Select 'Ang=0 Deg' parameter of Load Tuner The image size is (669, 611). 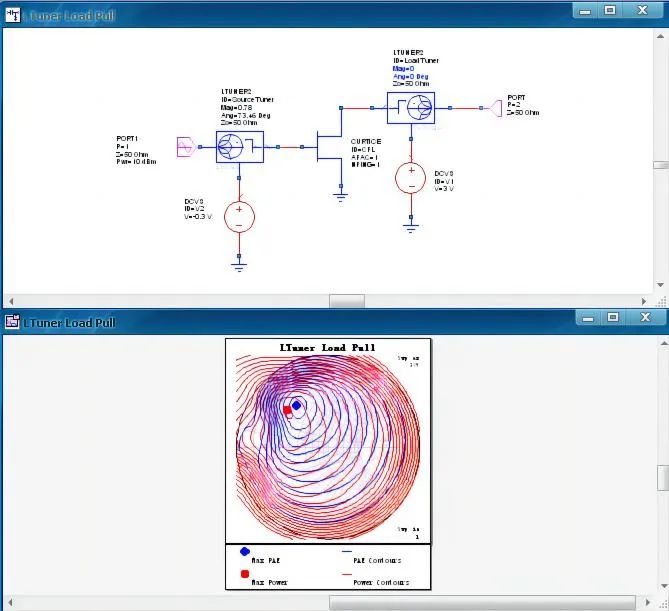pos(410,76)
